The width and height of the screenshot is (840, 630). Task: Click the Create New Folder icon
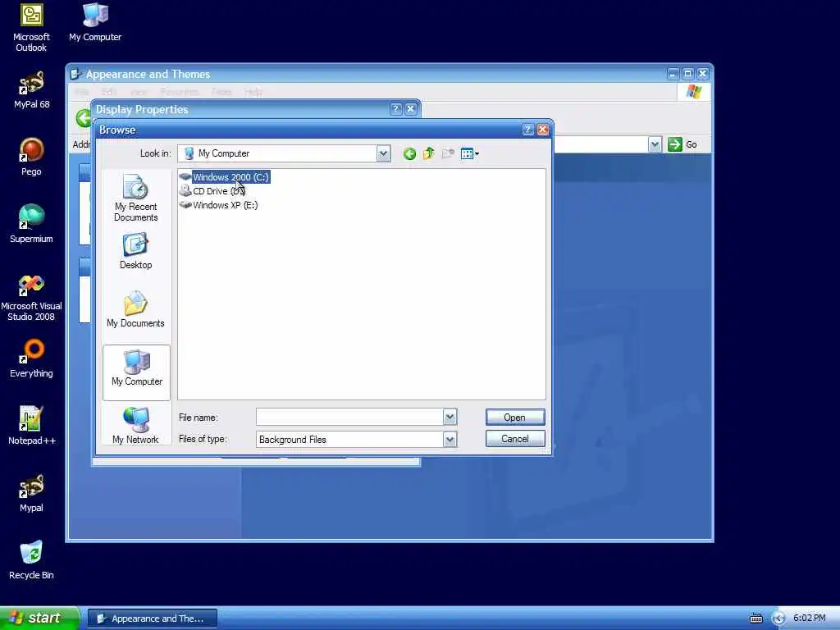pyautogui.click(x=448, y=153)
